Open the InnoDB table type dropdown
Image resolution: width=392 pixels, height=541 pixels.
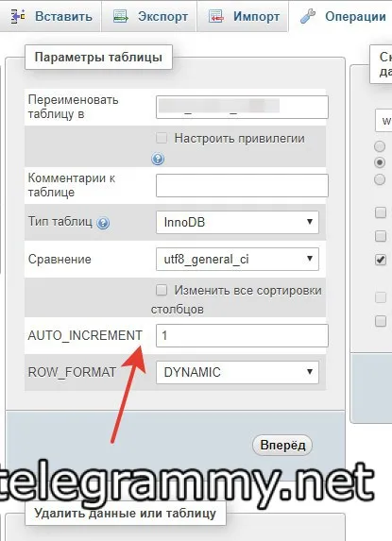[237, 222]
